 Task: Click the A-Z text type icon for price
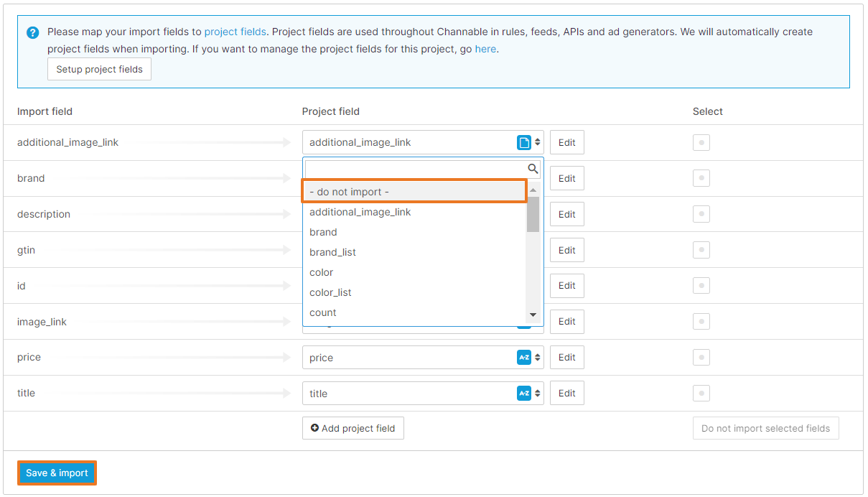[523, 358]
